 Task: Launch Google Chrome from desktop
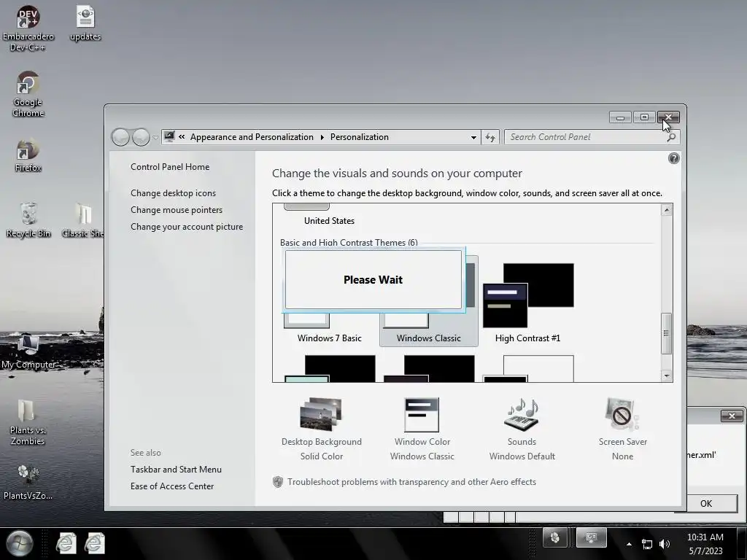[28, 94]
